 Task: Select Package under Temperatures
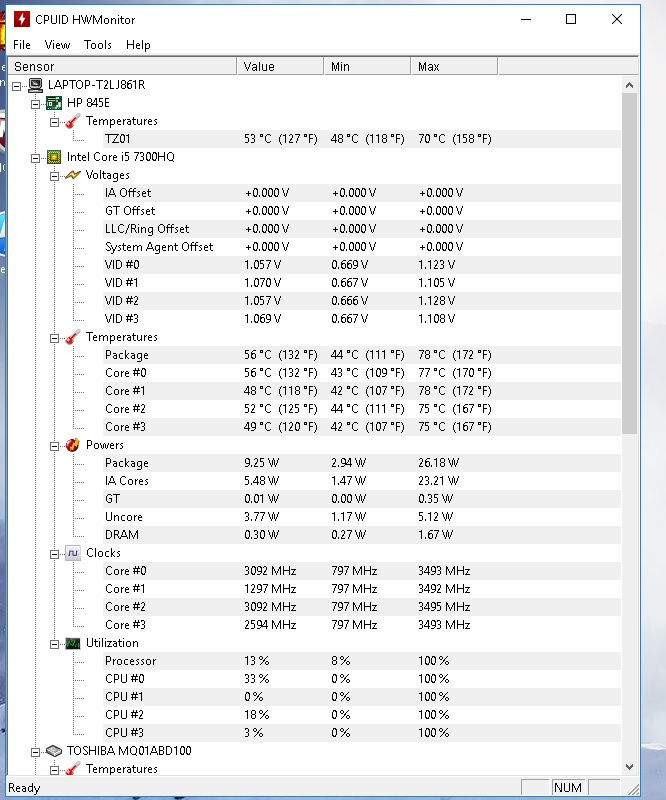coord(362,355)
